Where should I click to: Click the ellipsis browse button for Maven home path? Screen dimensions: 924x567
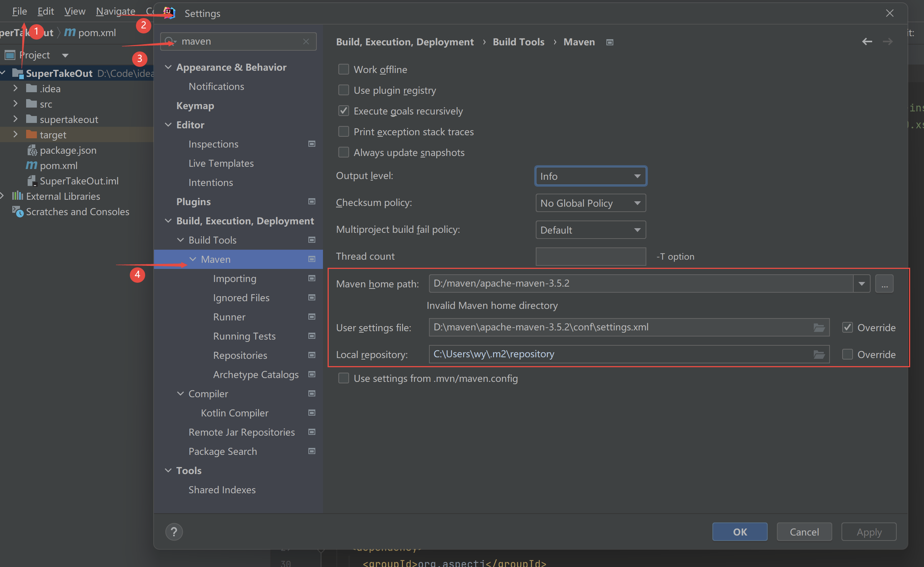(884, 284)
